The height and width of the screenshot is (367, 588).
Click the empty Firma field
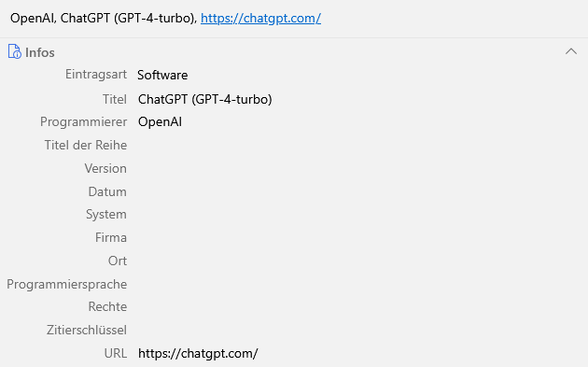(x=358, y=237)
